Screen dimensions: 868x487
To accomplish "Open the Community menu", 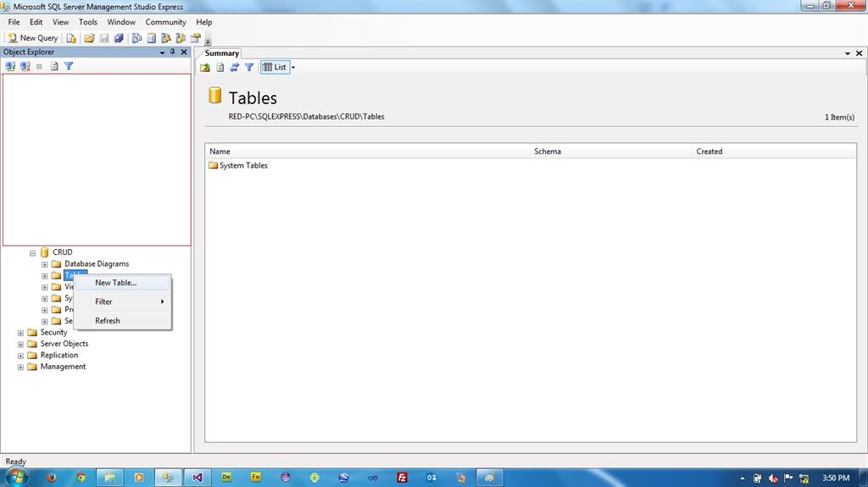I will pos(165,22).
